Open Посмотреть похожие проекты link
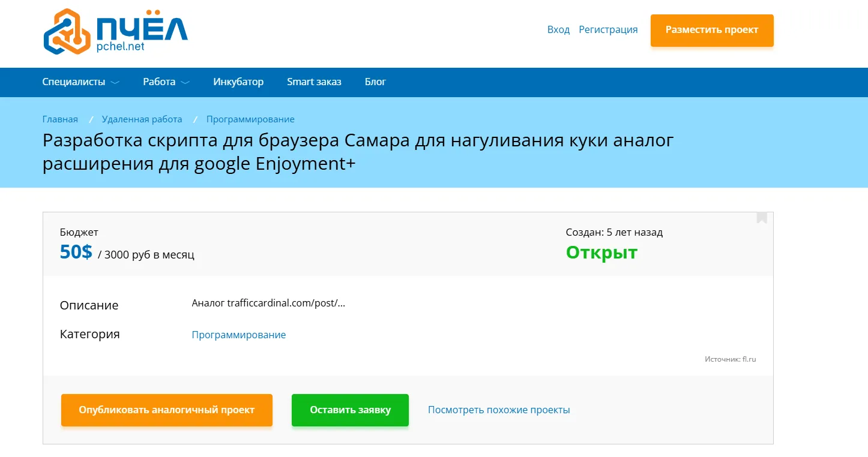This screenshot has height=457, width=868. [x=499, y=410]
